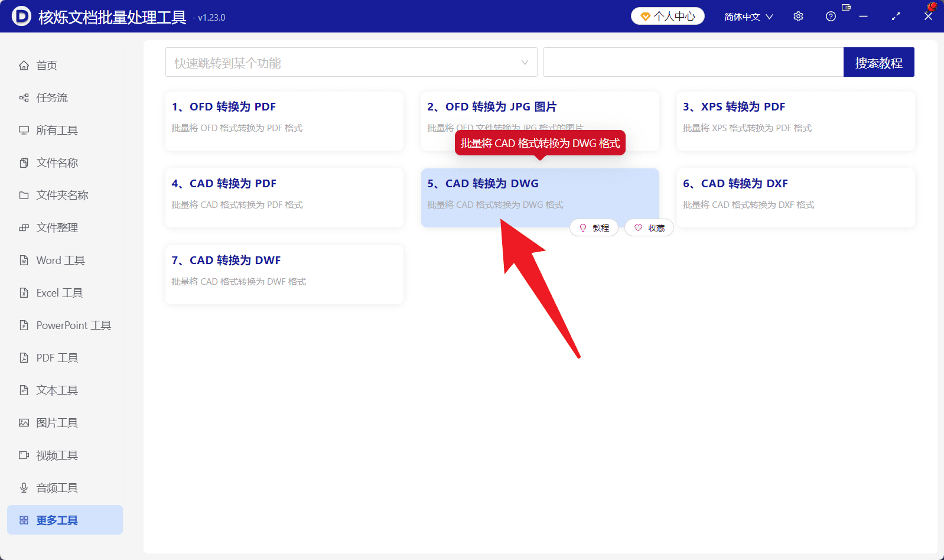Open the 快速跳转到某个功能 dropdown

(351, 62)
